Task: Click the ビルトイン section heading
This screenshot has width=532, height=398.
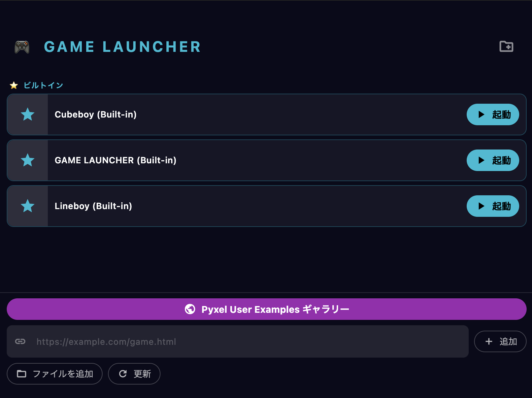Action: coord(43,85)
